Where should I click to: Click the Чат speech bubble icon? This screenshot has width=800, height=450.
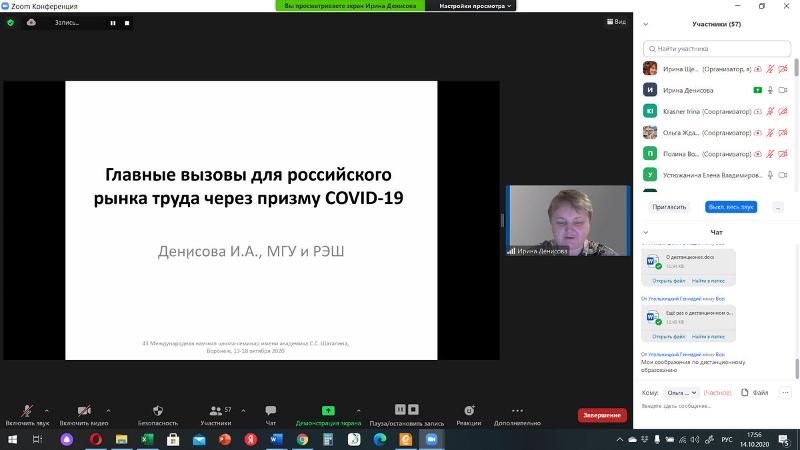click(x=270, y=410)
